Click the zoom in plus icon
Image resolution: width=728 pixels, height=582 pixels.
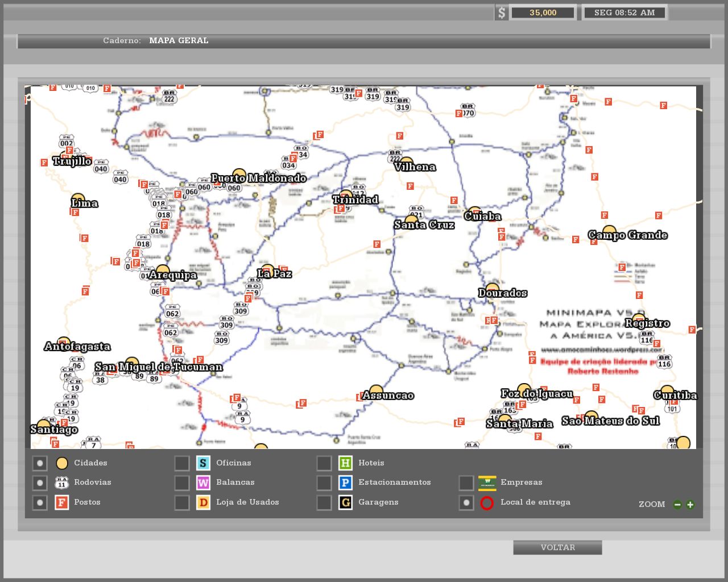(690, 505)
